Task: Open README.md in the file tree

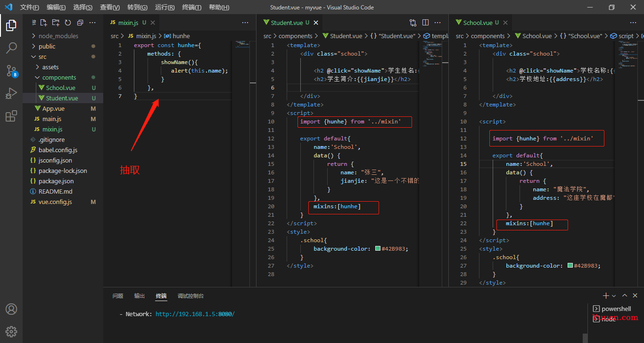Action: 63,191
